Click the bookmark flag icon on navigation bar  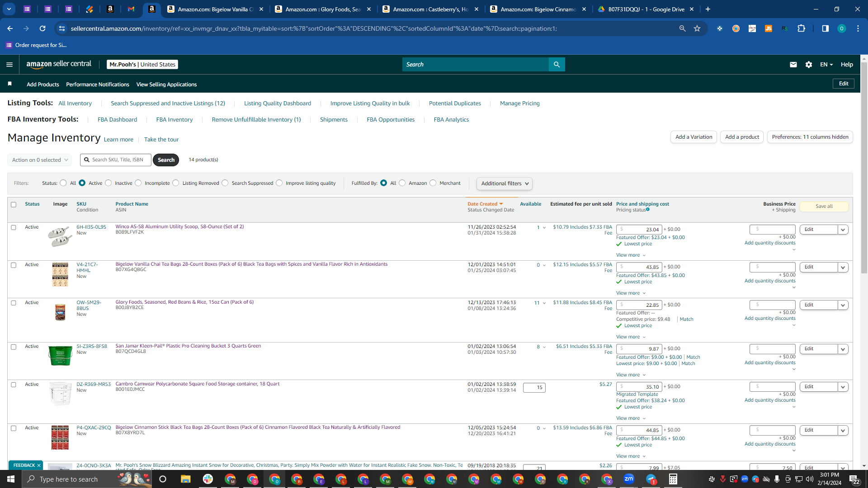[10, 84]
